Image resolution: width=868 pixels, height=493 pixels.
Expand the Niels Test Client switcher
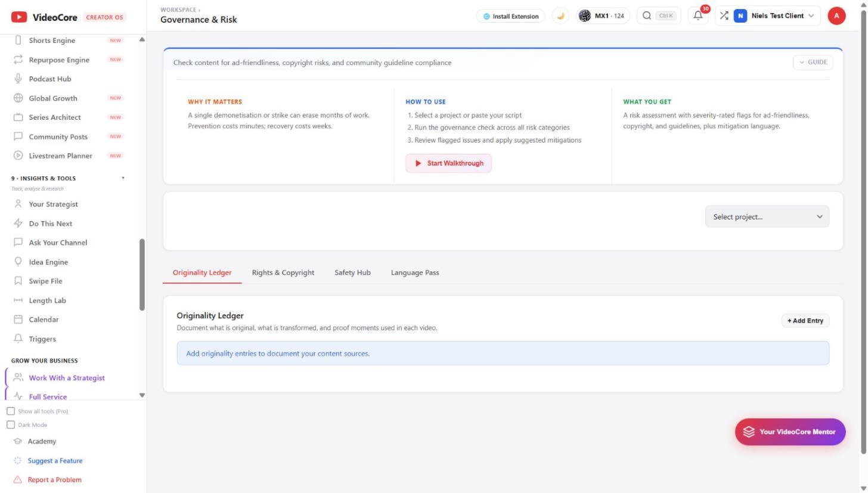[774, 16]
